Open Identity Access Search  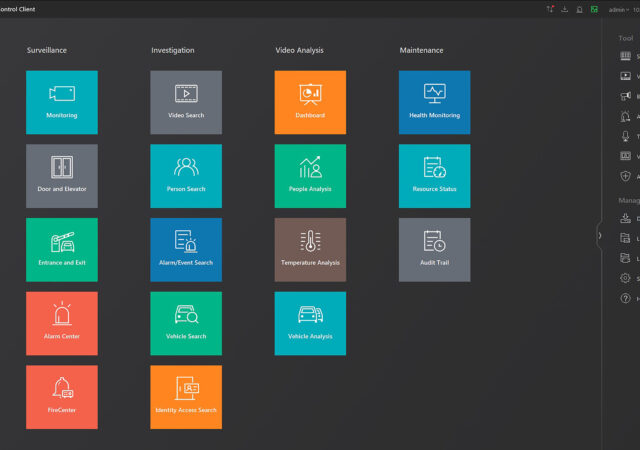[186, 397]
